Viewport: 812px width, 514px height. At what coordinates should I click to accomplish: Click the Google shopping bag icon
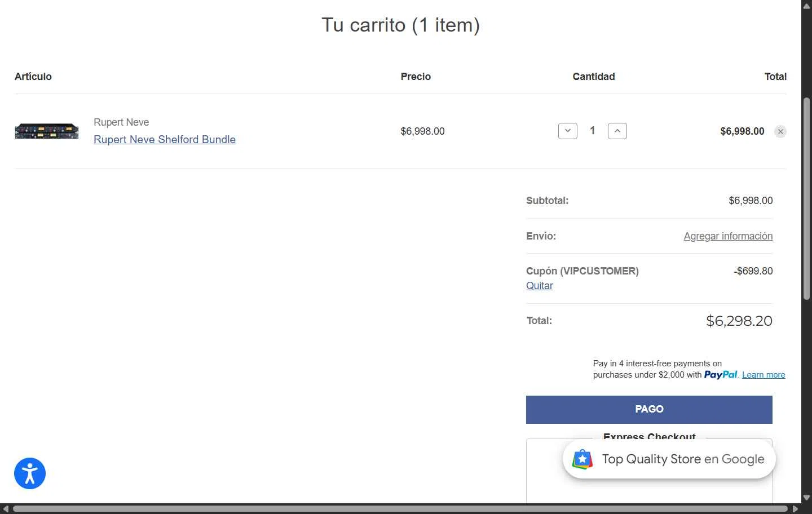pyautogui.click(x=582, y=459)
